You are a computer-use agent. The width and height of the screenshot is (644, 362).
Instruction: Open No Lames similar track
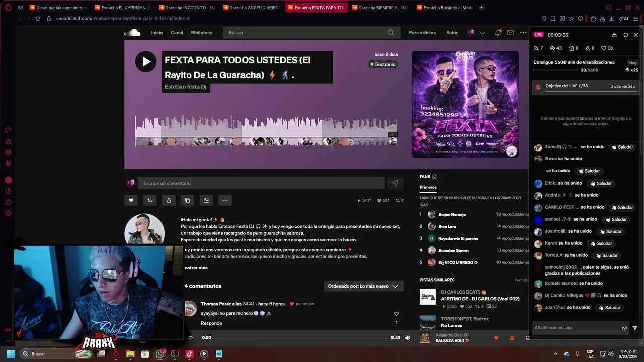[x=451, y=326]
